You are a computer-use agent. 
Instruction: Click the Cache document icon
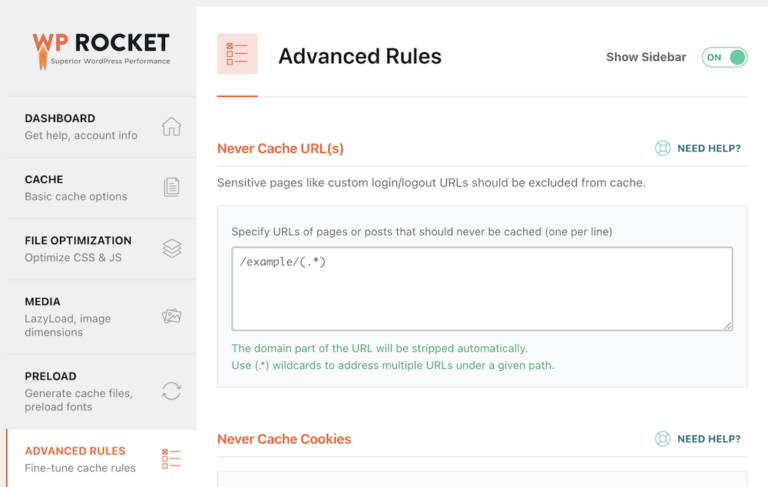(x=172, y=187)
